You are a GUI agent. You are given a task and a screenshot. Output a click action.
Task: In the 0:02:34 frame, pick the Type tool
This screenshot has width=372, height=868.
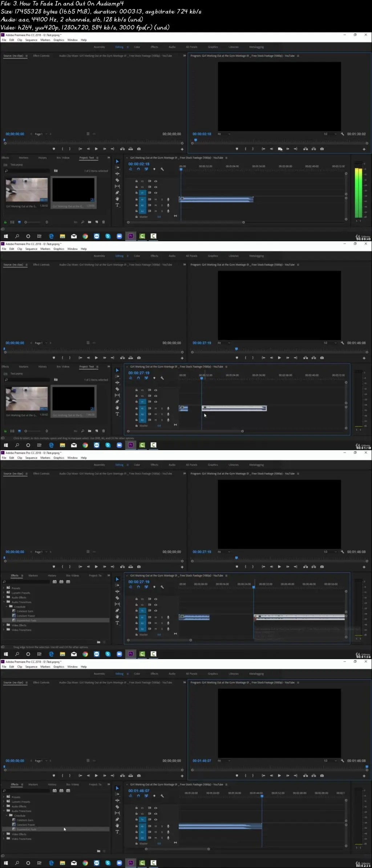pos(117,832)
